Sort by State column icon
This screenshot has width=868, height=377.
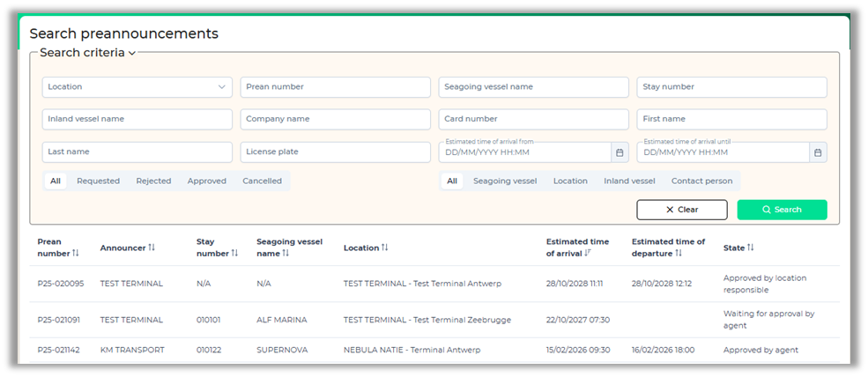[x=751, y=248]
